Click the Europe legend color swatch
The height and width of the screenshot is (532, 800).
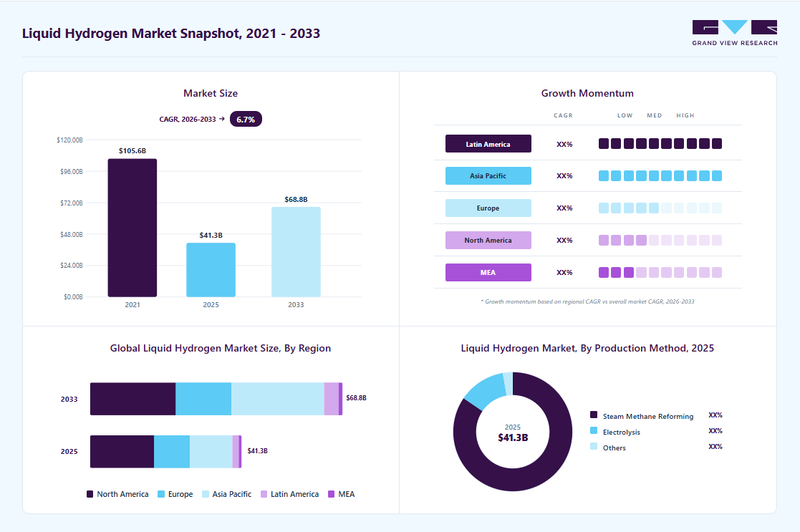(161, 494)
